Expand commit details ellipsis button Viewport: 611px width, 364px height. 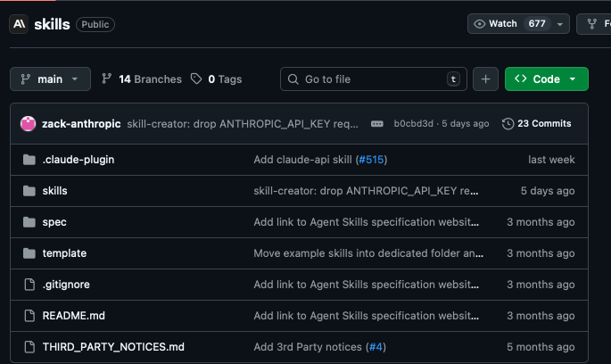pos(376,124)
